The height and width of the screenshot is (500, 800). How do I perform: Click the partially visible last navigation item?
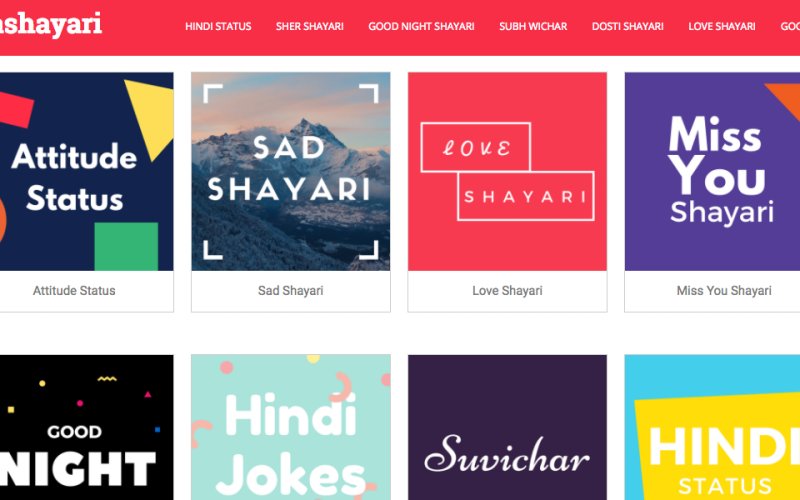(x=790, y=27)
